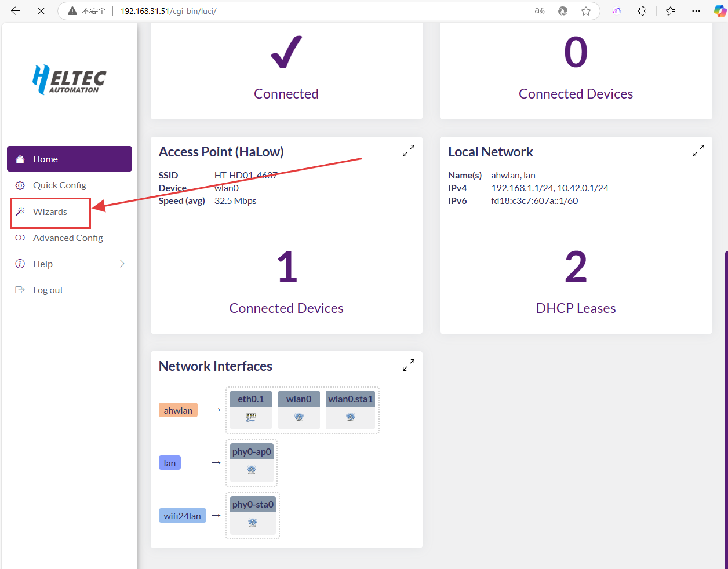
Task: Open Quick Config in sidebar
Action: pos(59,185)
